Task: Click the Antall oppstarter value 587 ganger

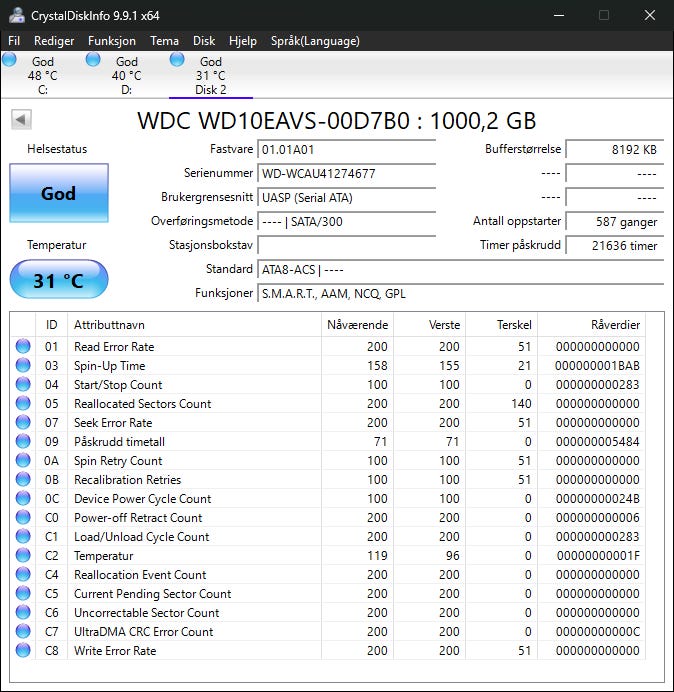Action: pos(615,222)
